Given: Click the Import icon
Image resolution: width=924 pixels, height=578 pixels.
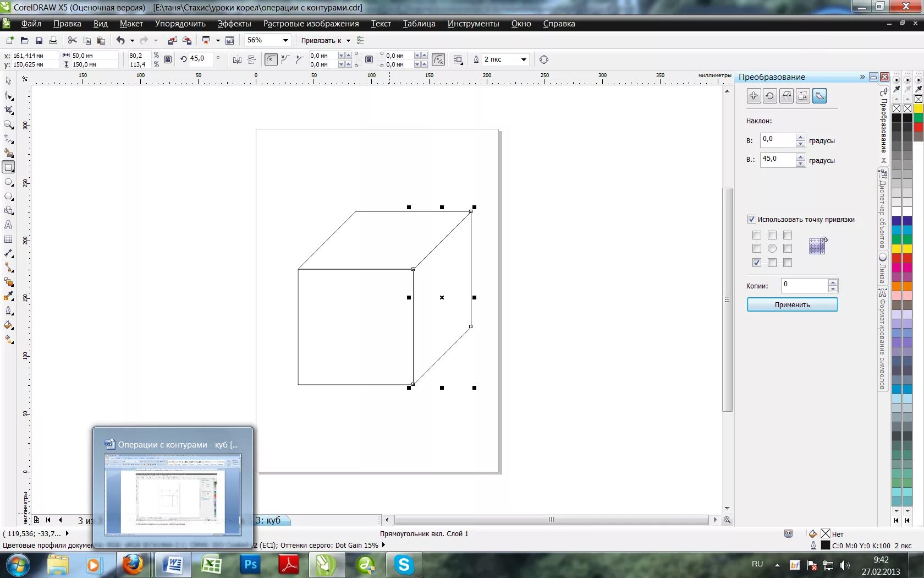Looking at the screenshot, I should pos(173,40).
